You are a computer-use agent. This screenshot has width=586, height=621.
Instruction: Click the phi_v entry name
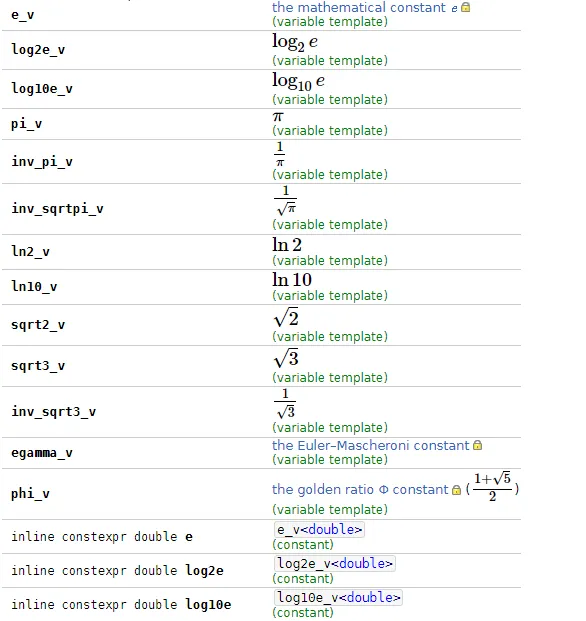coord(30,494)
